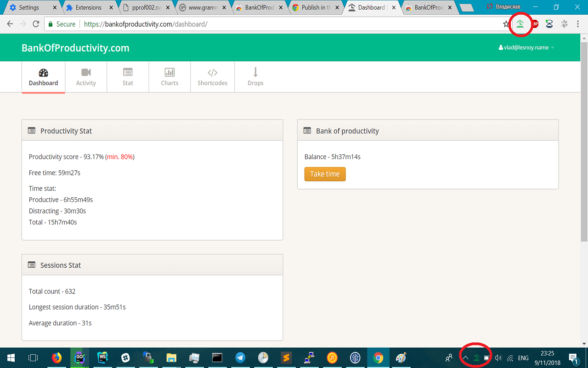This screenshot has width=588, height=368.
Task: Open Sublime Text from the taskbar
Action: pos(286,358)
